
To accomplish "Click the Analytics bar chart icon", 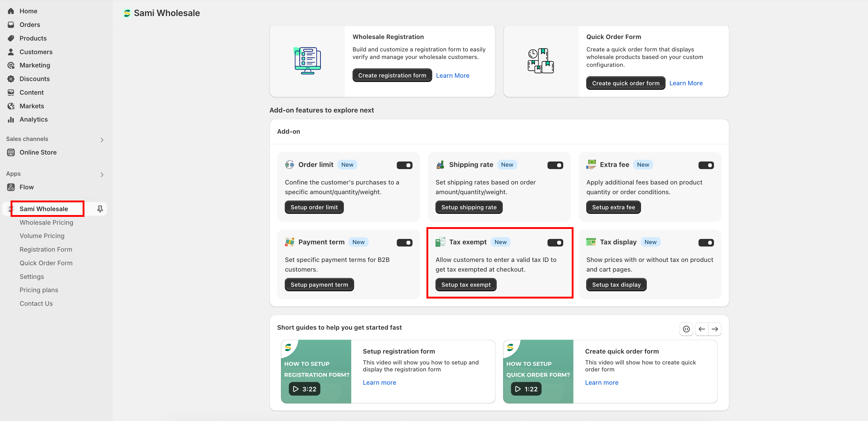I will point(11,119).
